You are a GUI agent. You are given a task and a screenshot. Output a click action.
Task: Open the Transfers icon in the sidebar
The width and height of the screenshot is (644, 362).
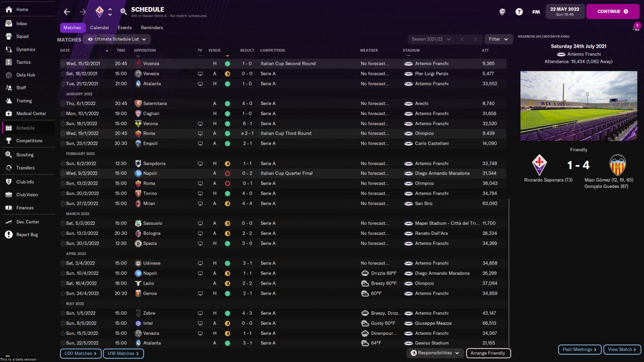pos(9,168)
